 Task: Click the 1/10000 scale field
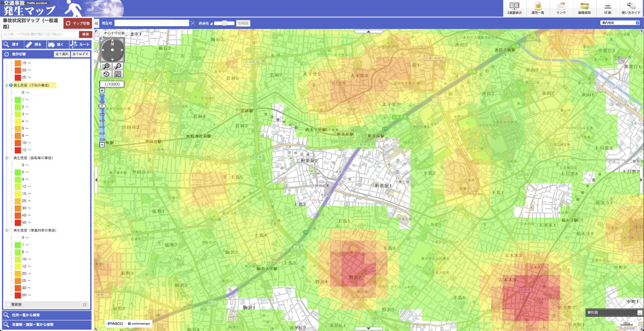coord(112,84)
